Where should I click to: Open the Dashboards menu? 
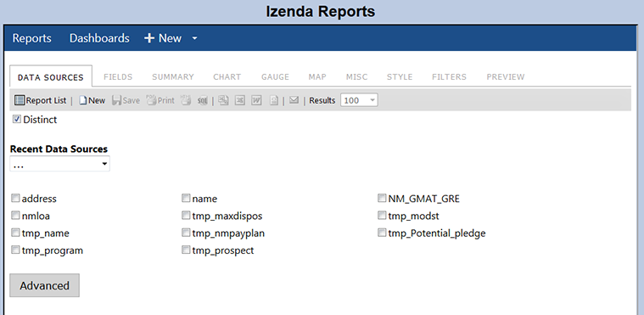click(x=99, y=38)
